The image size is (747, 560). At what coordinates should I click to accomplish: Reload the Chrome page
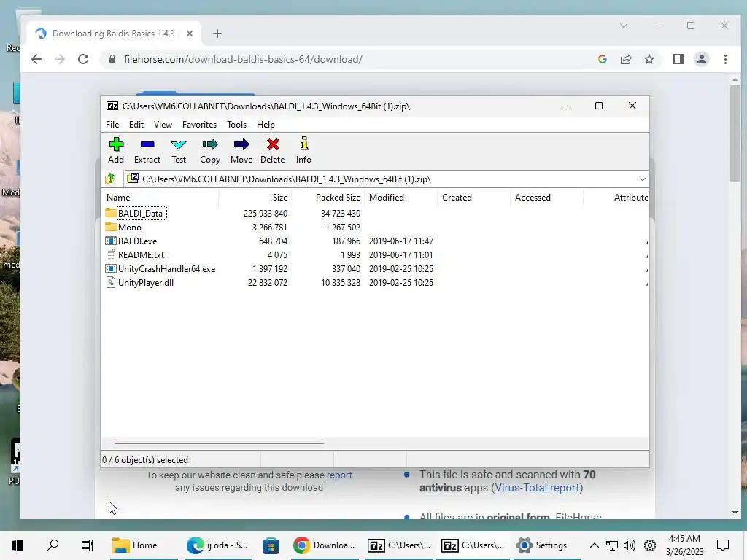point(83,59)
